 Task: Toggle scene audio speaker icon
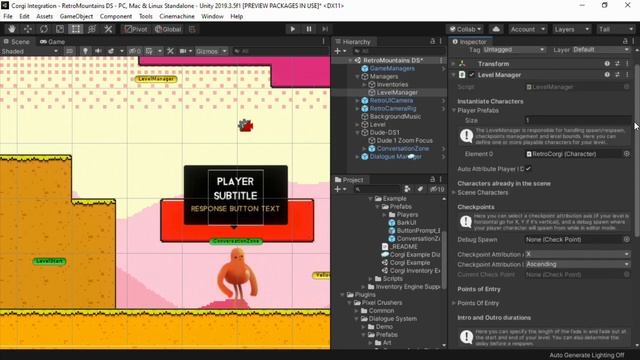[98, 51]
